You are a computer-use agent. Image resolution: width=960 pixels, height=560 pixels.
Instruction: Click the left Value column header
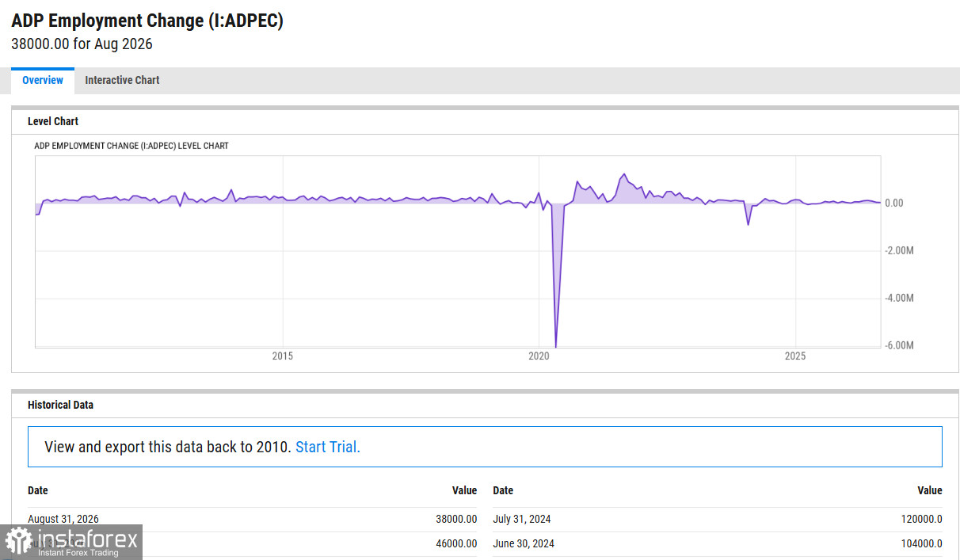pos(464,490)
